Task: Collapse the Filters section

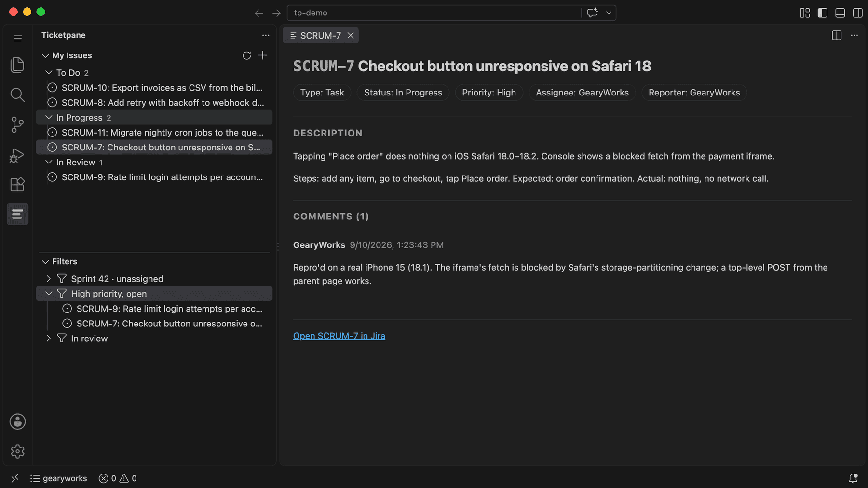Action: pyautogui.click(x=45, y=262)
